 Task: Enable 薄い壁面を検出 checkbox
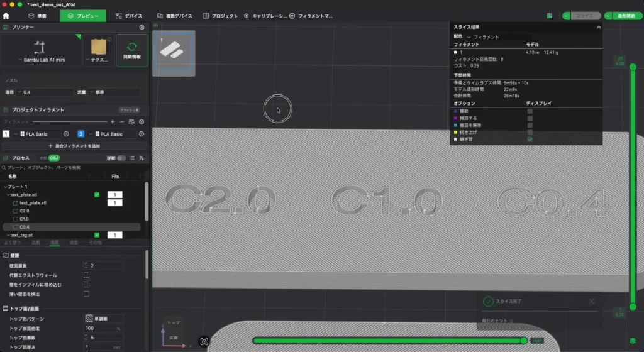click(x=86, y=294)
